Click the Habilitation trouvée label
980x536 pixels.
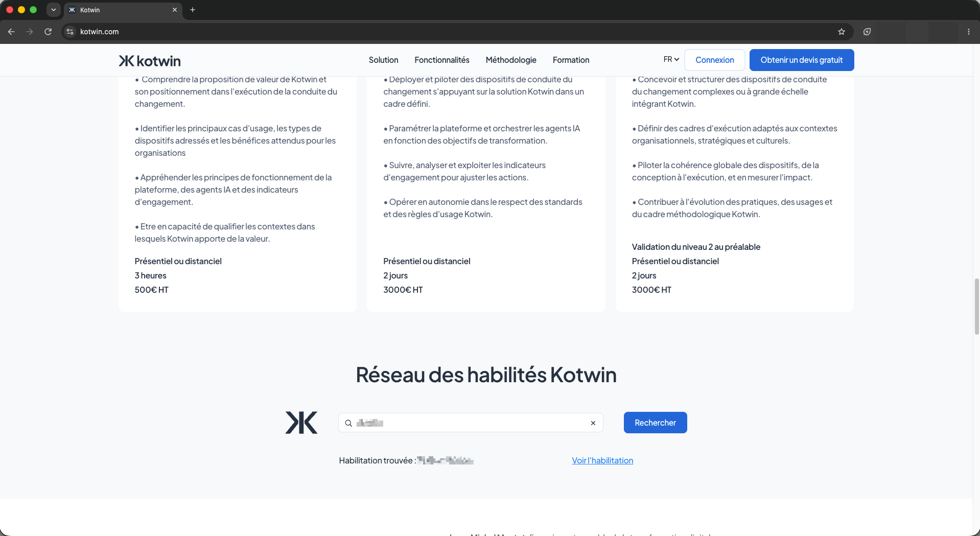point(377,461)
